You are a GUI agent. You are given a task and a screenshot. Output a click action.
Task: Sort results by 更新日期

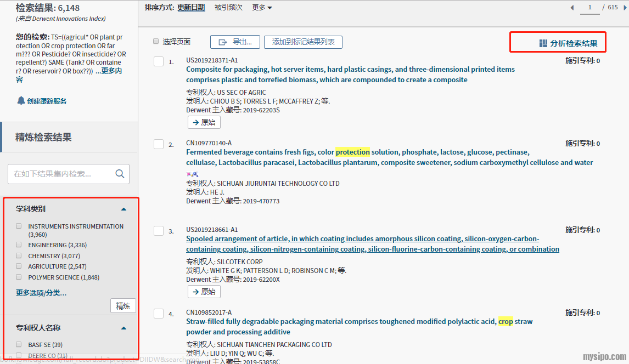click(191, 7)
